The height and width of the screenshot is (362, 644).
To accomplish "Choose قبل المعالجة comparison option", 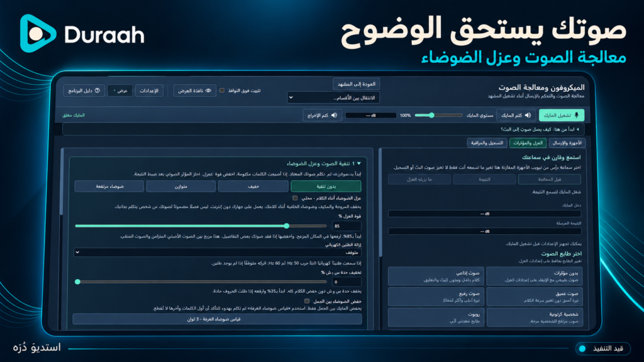I will pos(550,179).
